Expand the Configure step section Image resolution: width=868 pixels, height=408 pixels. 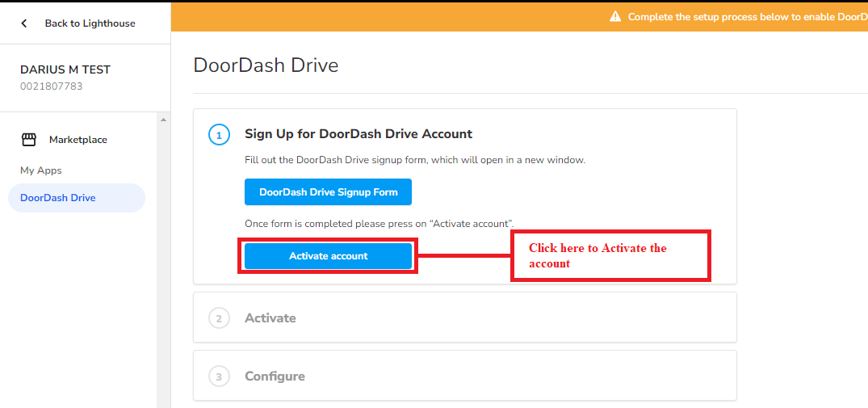click(x=275, y=376)
